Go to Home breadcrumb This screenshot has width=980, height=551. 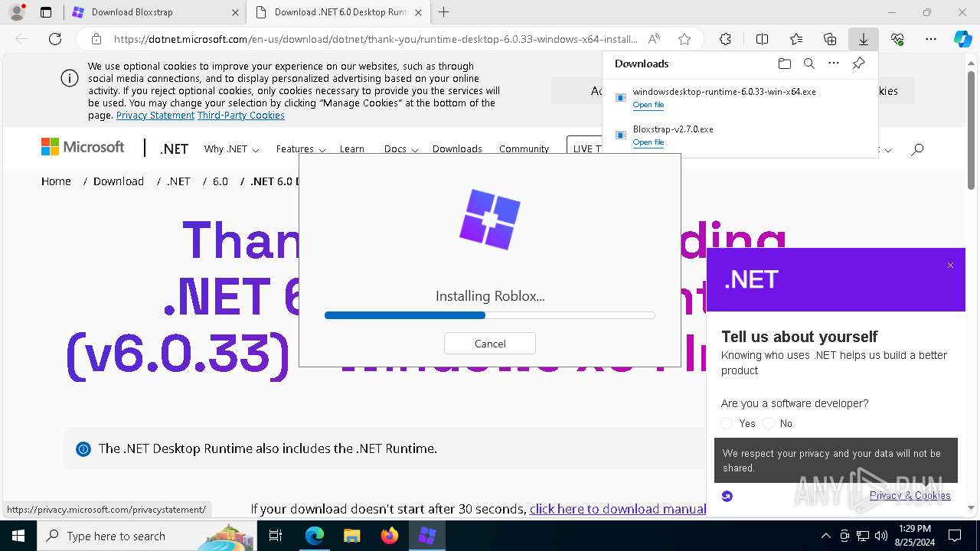56,181
